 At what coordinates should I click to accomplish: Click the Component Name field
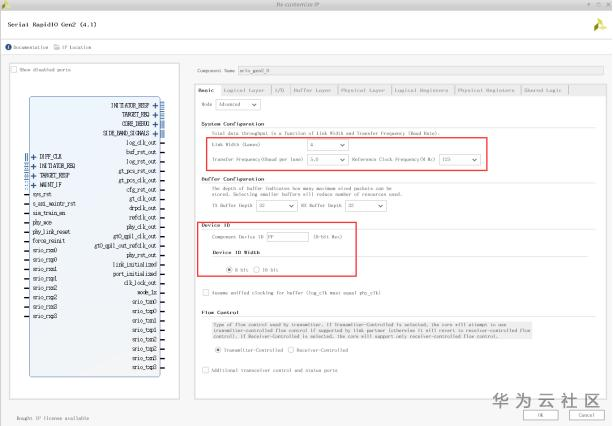pos(421,71)
